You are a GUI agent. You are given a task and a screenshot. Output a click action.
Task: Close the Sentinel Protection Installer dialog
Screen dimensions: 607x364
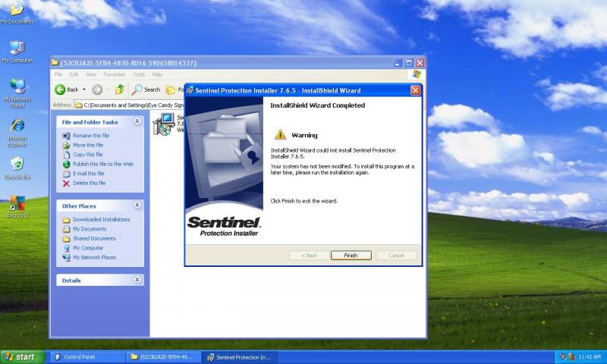click(415, 90)
